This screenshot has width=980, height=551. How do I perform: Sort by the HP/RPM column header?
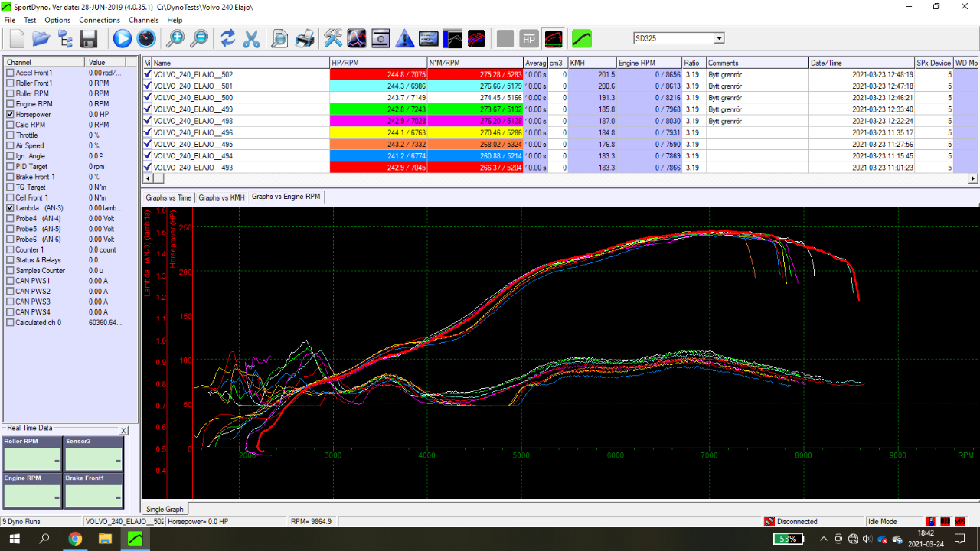click(x=378, y=63)
